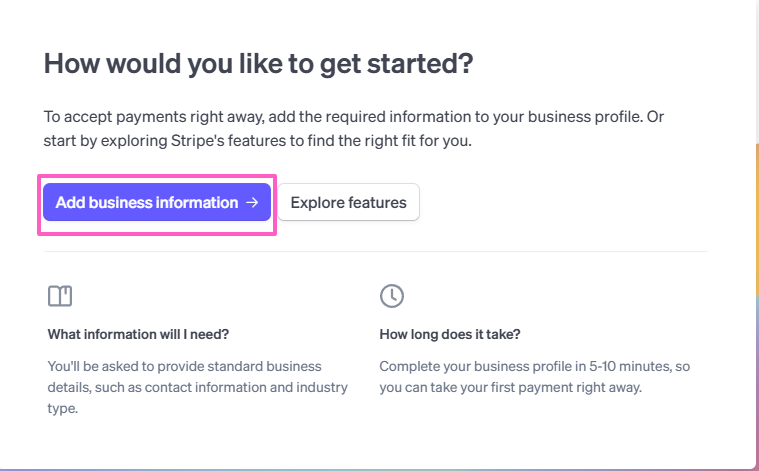Select the "How long does it take?" heading
This screenshot has width=759, height=471.
point(450,334)
